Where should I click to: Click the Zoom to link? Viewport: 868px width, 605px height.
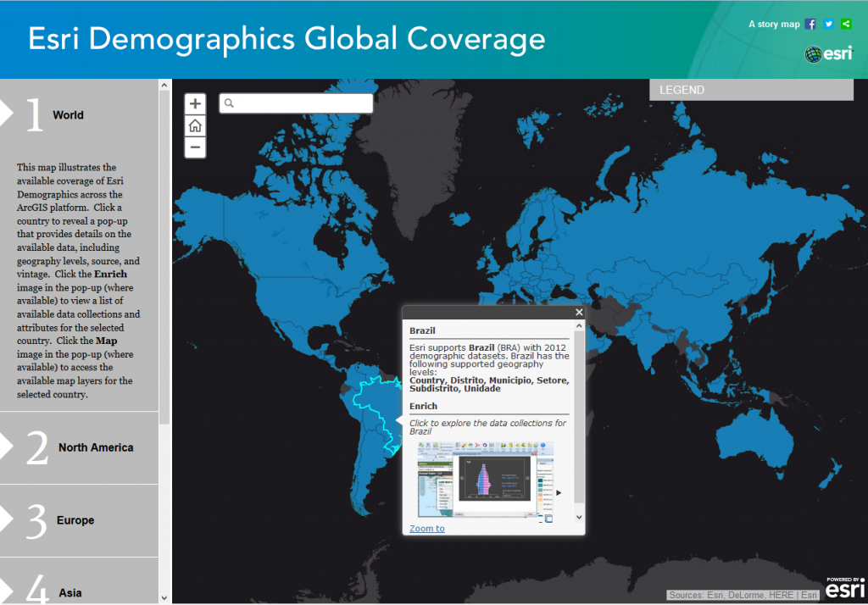pos(427,529)
